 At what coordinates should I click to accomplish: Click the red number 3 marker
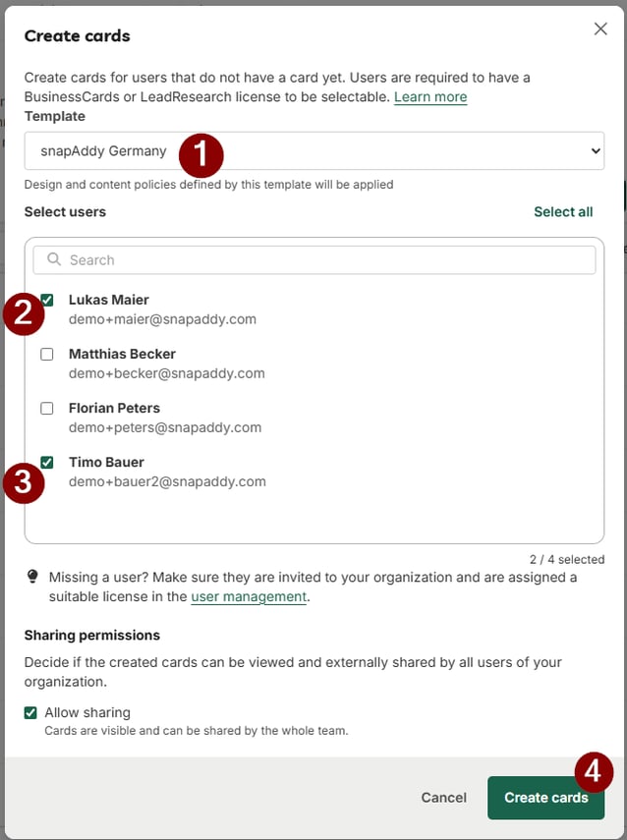[x=24, y=482]
